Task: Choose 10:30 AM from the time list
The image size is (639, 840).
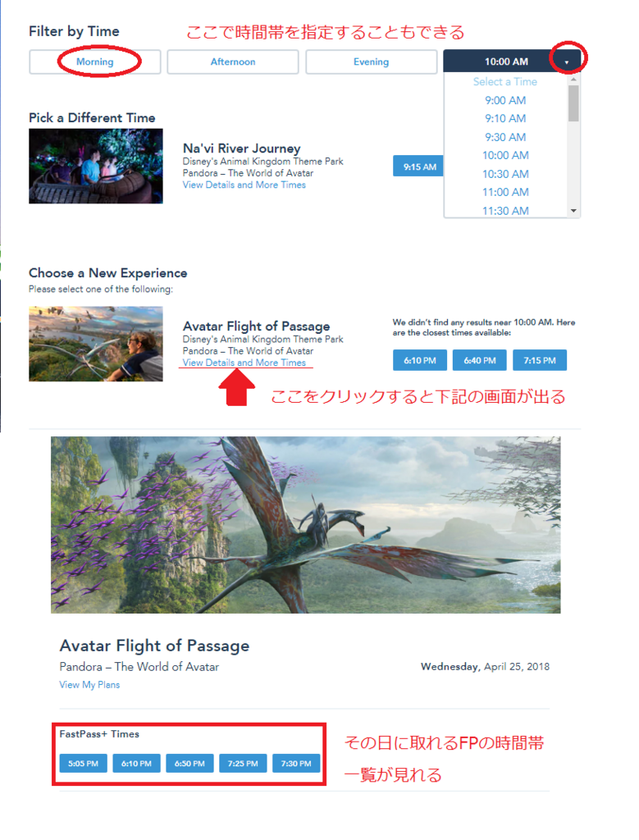Action: (505, 174)
